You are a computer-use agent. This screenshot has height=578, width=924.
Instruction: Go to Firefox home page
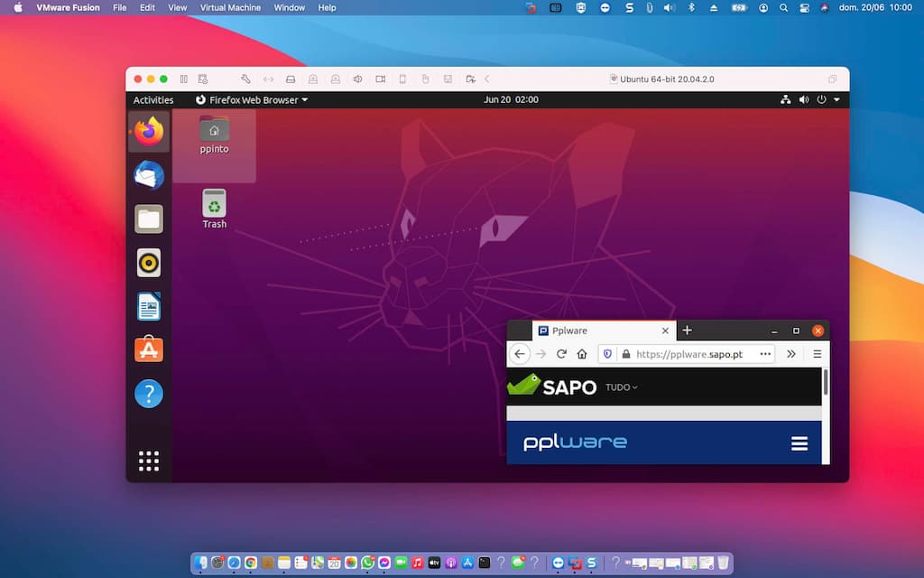pos(582,354)
